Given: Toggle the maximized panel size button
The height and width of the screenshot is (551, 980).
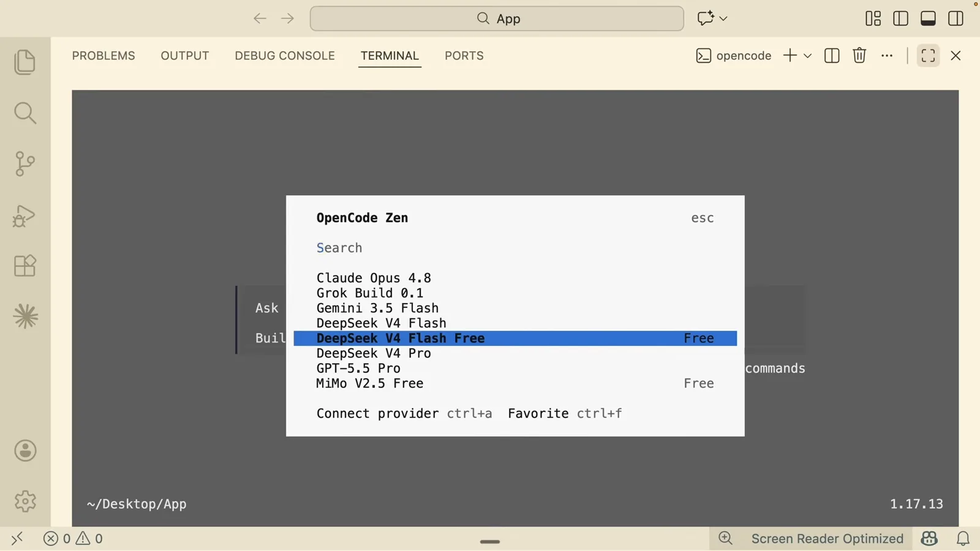Looking at the screenshot, I should click(928, 56).
